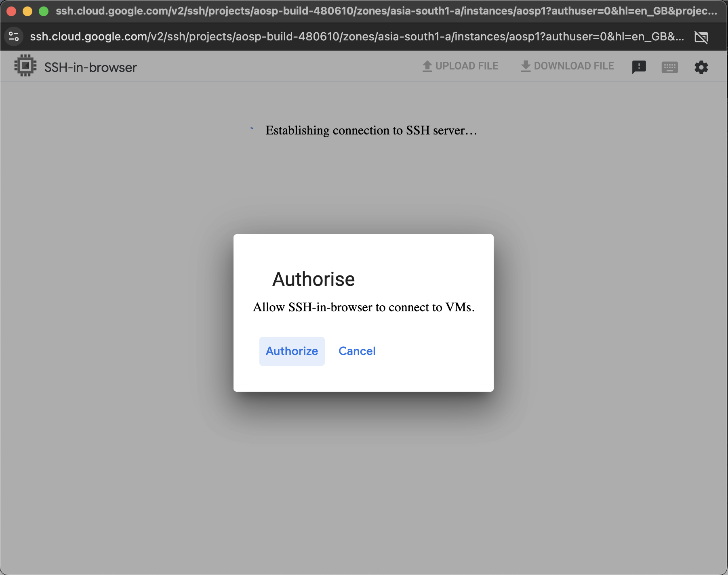Viewport: 728px width, 575px height.
Task: Click the connection loading spinner
Action: click(251, 128)
